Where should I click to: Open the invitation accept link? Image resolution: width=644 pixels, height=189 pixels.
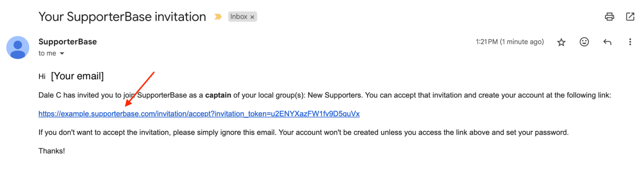pyautogui.click(x=199, y=114)
